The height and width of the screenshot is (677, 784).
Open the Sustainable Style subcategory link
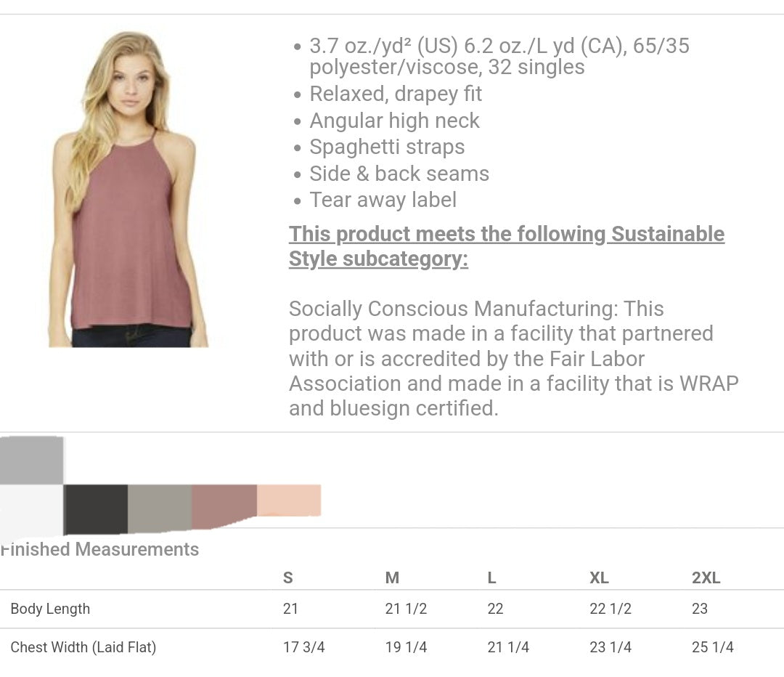click(506, 246)
